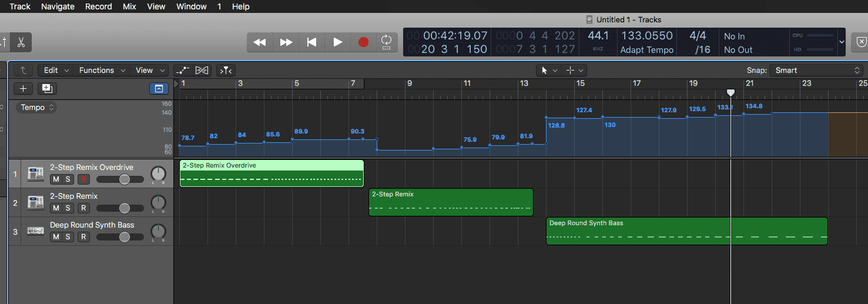Click the 2-Step Remix Overdrive drum machine icon
The image size is (868, 304).
click(x=36, y=173)
